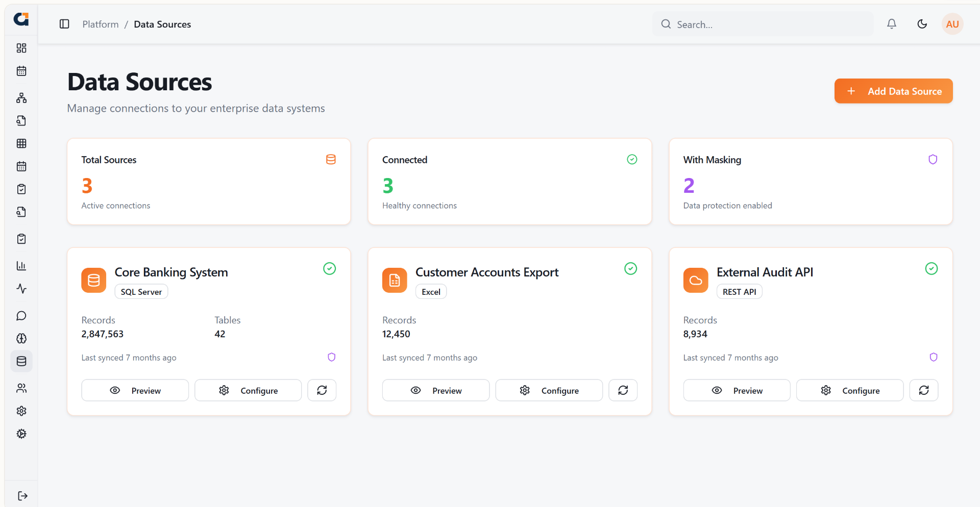Click the Total Sources card heading
Viewport: 980px width, 507px height.
point(109,160)
